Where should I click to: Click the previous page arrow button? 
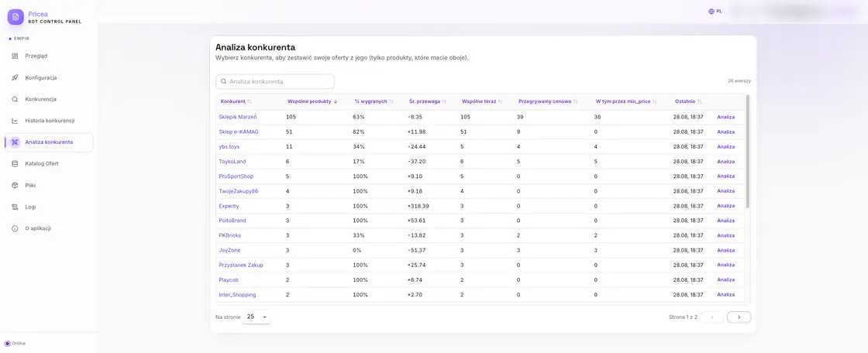[x=712, y=317]
